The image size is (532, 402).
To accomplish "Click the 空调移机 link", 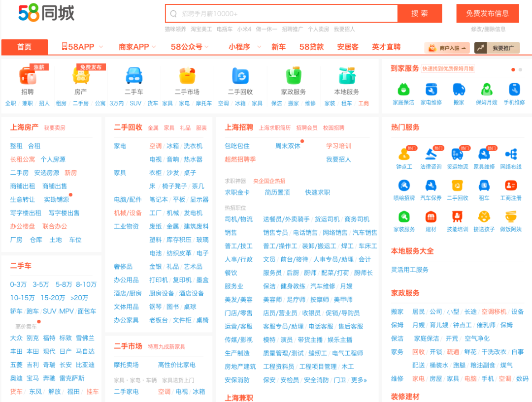I will [494, 311].
